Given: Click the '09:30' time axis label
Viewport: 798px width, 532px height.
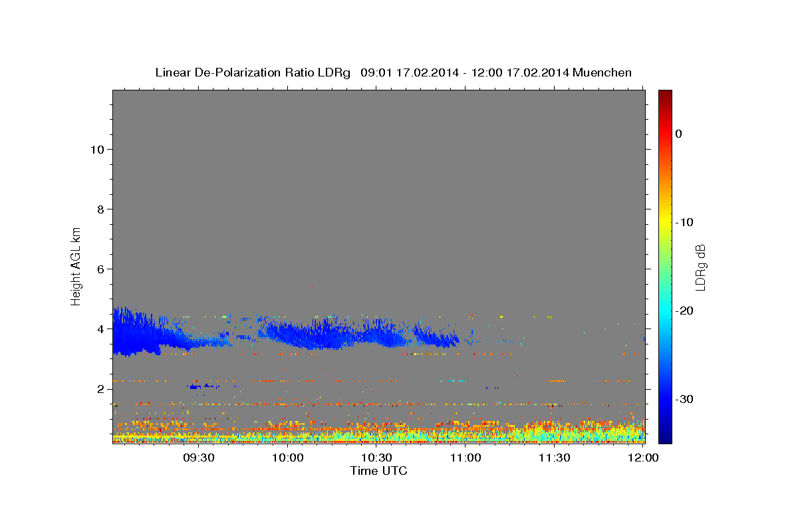Looking at the screenshot, I should tap(198, 458).
